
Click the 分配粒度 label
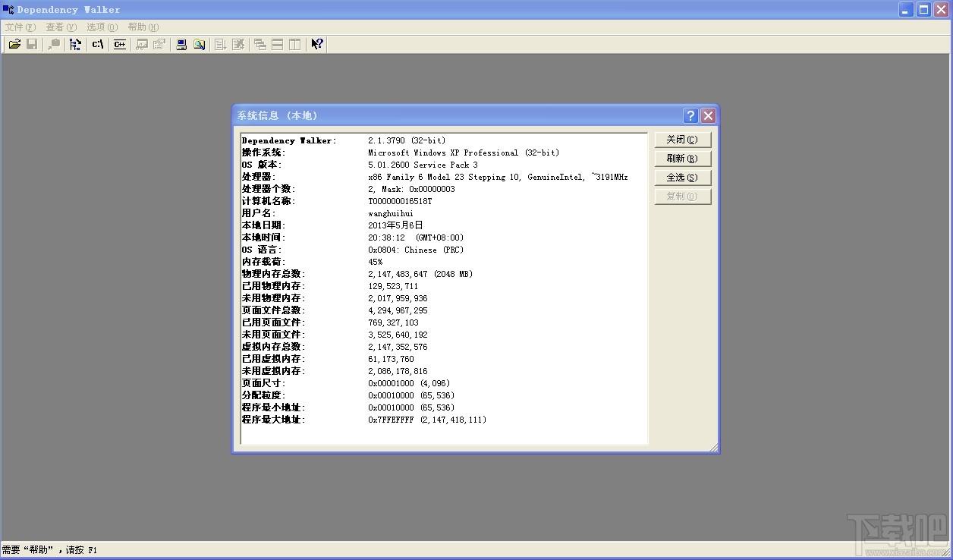point(264,395)
